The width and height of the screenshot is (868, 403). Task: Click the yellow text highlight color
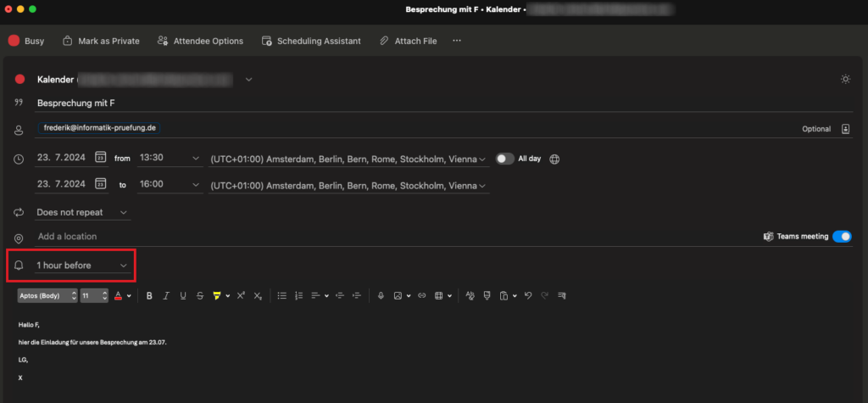point(217,295)
